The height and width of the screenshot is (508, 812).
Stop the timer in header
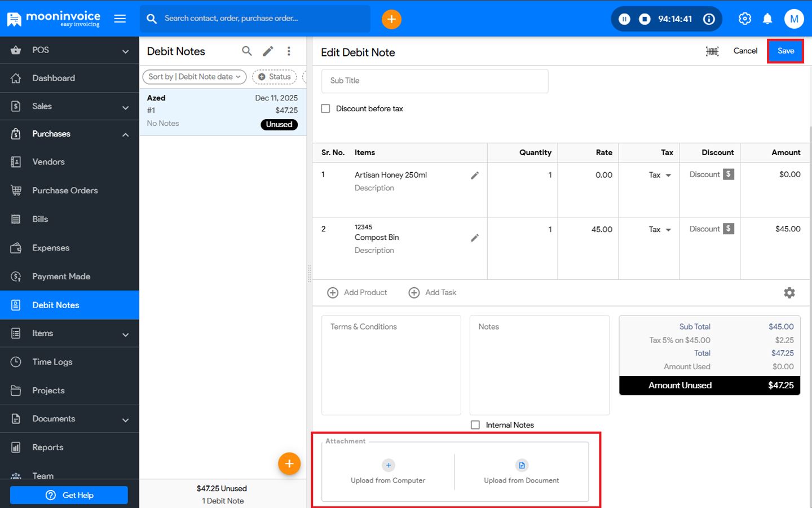(x=645, y=19)
